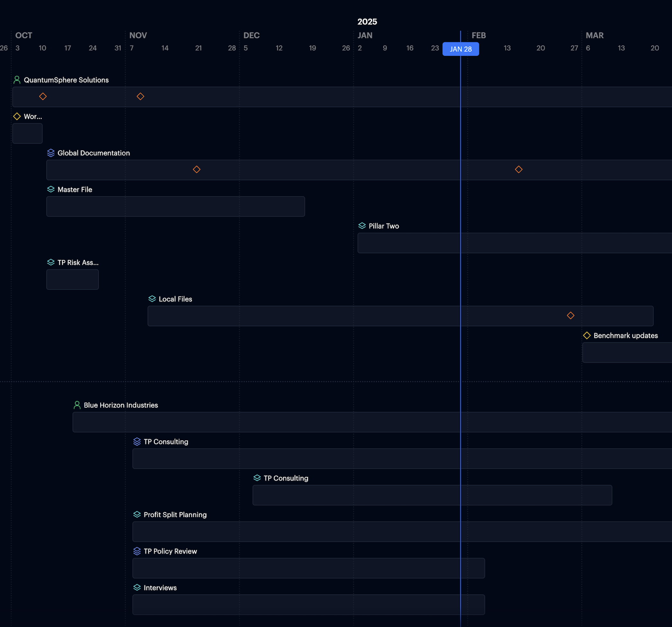Click the TP Policy Review stacked layers icon
The image size is (672, 627).
(x=137, y=551)
